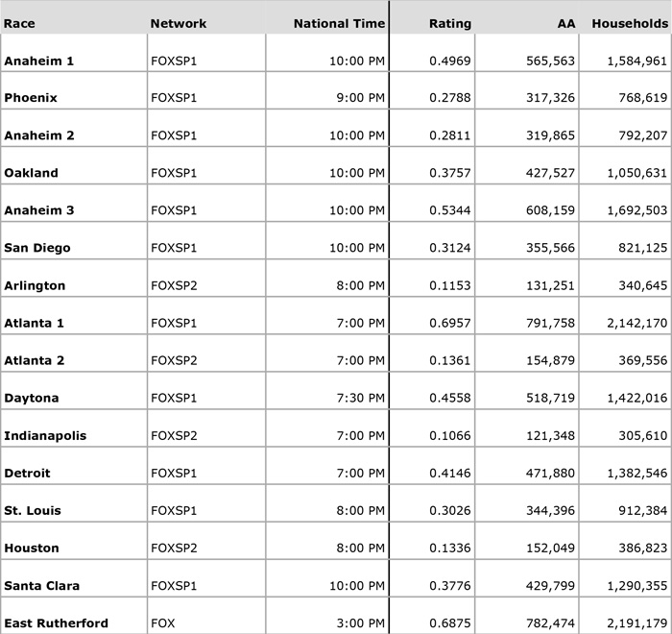The height and width of the screenshot is (634, 672).
Task: Click the National Time column header
Action: [339, 23]
